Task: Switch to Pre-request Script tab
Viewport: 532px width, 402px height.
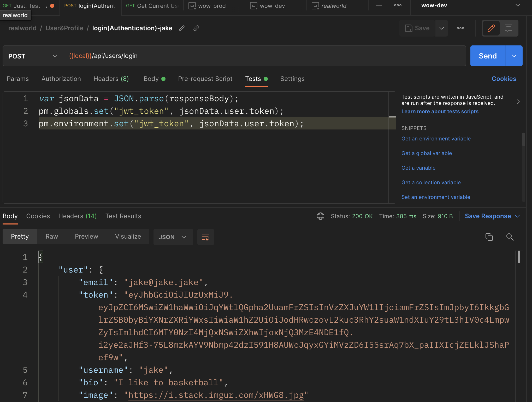Action: click(x=205, y=79)
